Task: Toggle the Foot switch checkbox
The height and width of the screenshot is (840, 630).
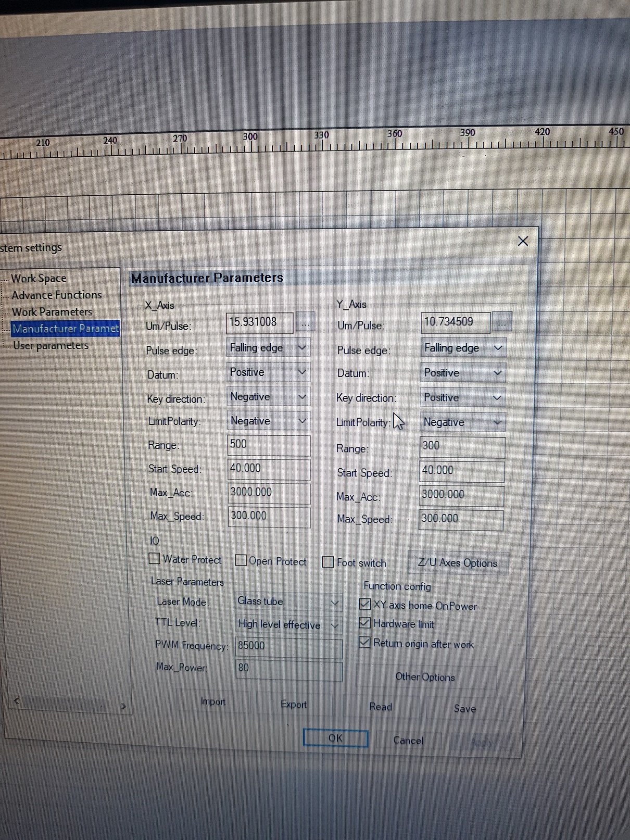Action: tap(328, 562)
